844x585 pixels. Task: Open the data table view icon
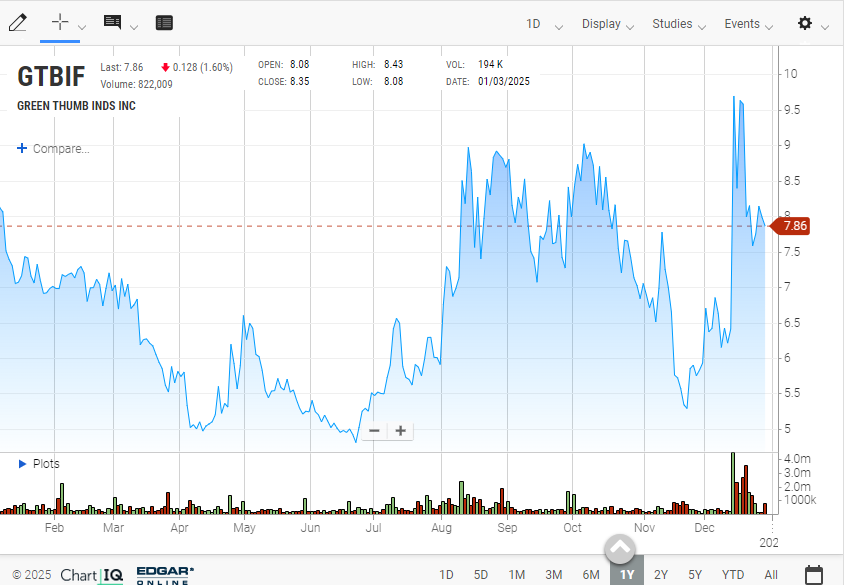click(164, 23)
